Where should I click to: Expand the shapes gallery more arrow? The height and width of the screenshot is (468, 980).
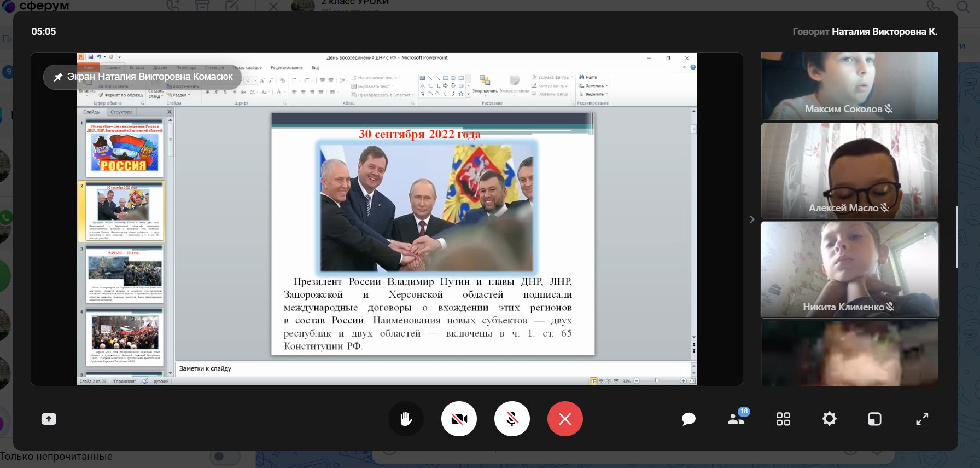(x=468, y=94)
